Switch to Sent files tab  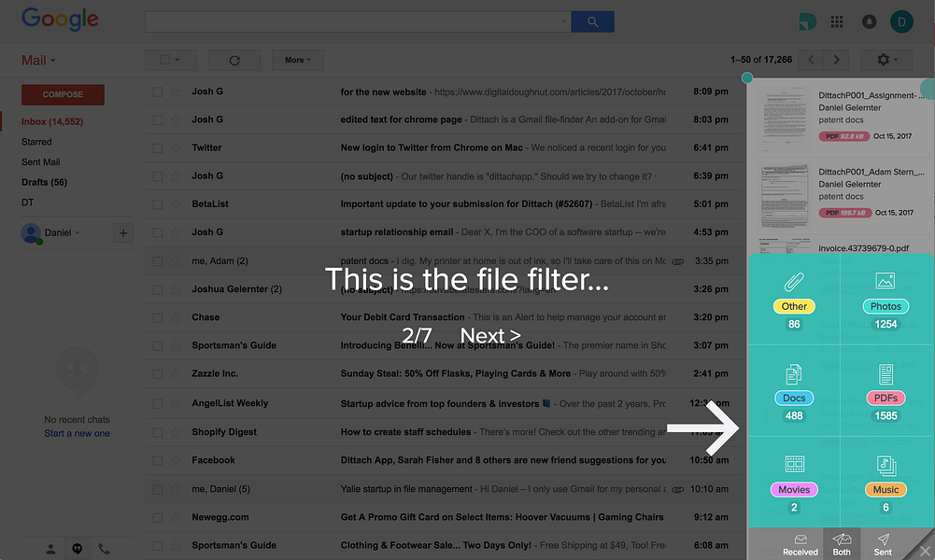click(883, 544)
